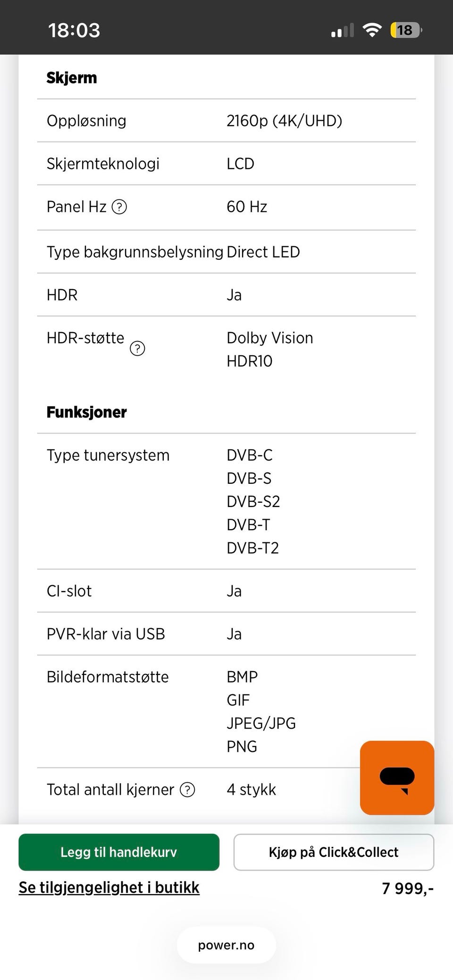This screenshot has width=453, height=980.
Task: Select the Skjerm section heading
Action: [x=72, y=78]
